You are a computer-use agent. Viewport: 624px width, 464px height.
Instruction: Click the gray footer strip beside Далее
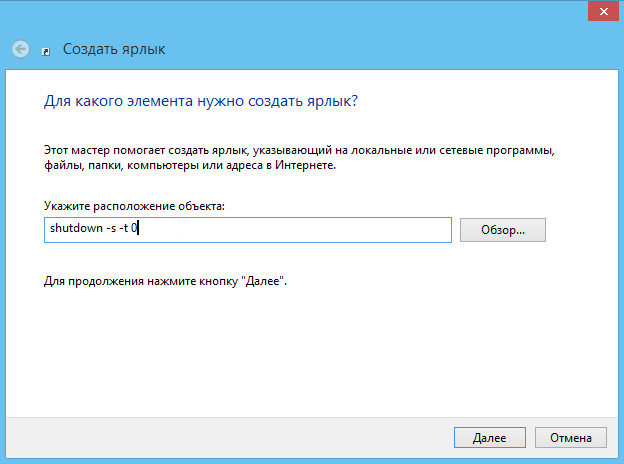pyautogui.click(x=227, y=437)
